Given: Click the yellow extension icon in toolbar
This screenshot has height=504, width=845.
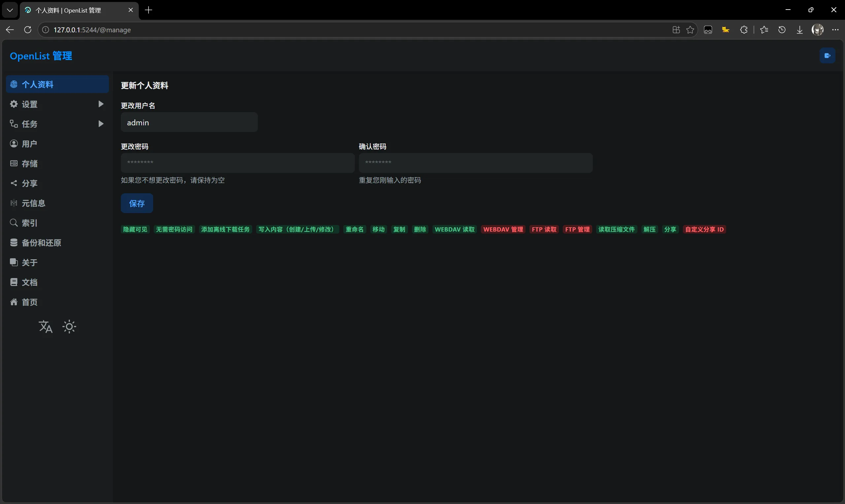Looking at the screenshot, I should point(726,30).
